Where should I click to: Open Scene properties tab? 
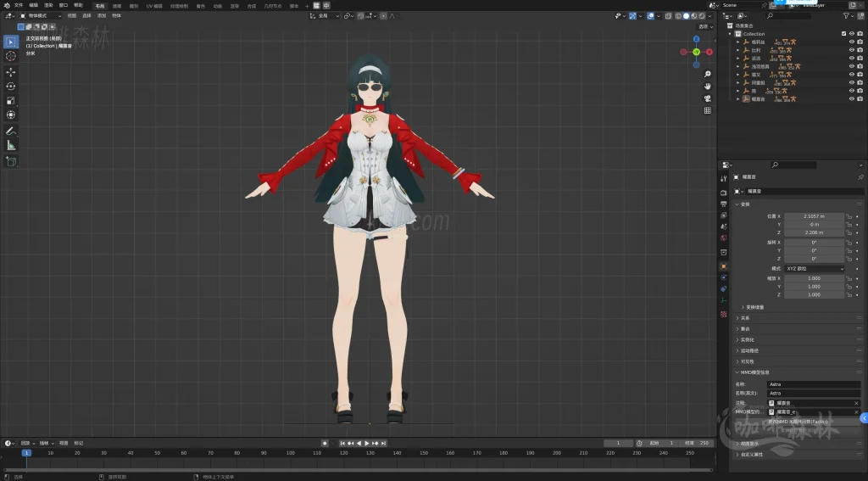pos(724,227)
